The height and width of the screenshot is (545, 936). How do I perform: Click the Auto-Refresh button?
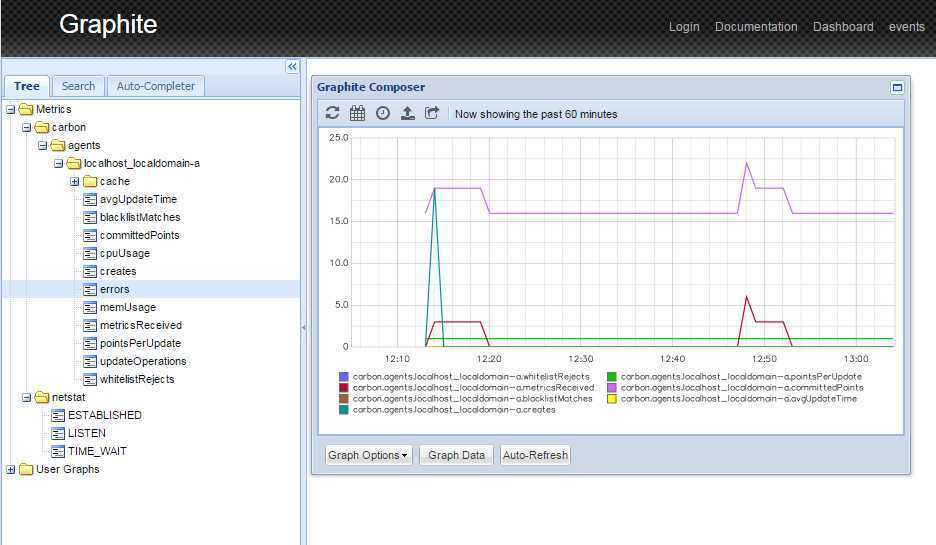click(535, 455)
